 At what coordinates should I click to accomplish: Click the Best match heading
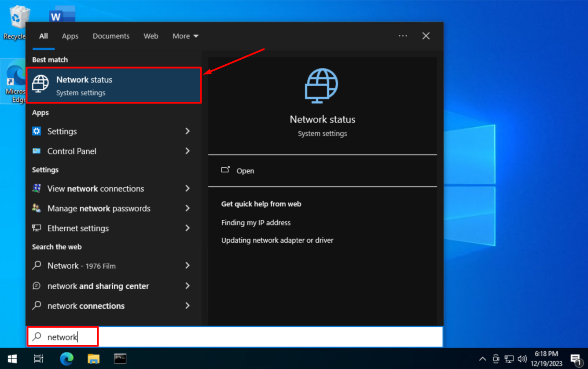pyautogui.click(x=50, y=60)
